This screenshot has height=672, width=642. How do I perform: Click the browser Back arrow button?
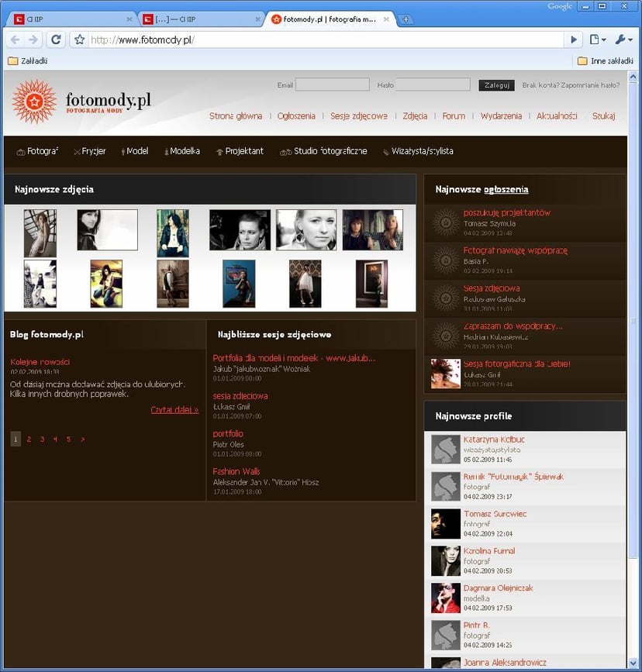tap(15, 40)
